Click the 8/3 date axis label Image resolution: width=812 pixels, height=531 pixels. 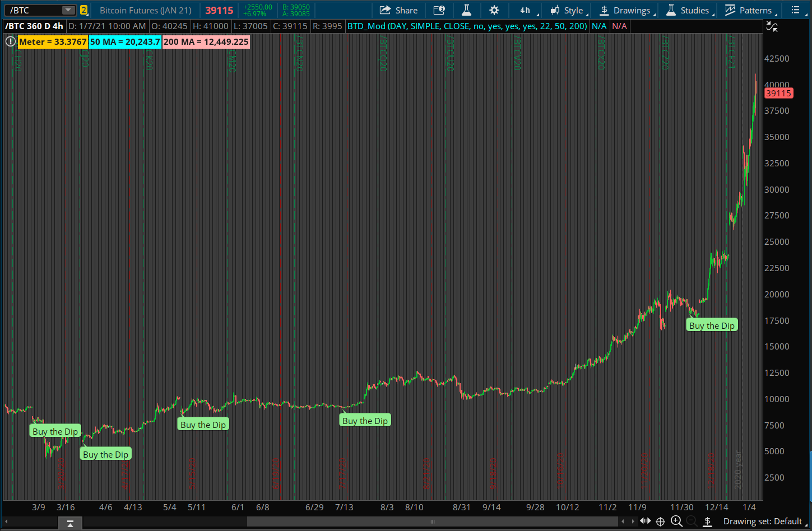pyautogui.click(x=387, y=507)
